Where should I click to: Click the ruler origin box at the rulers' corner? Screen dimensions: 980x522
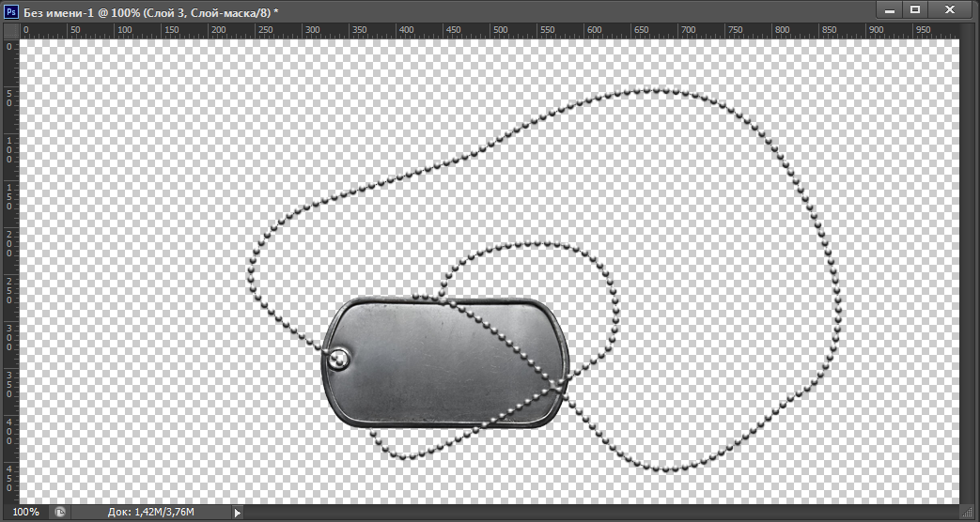pyautogui.click(x=10, y=30)
